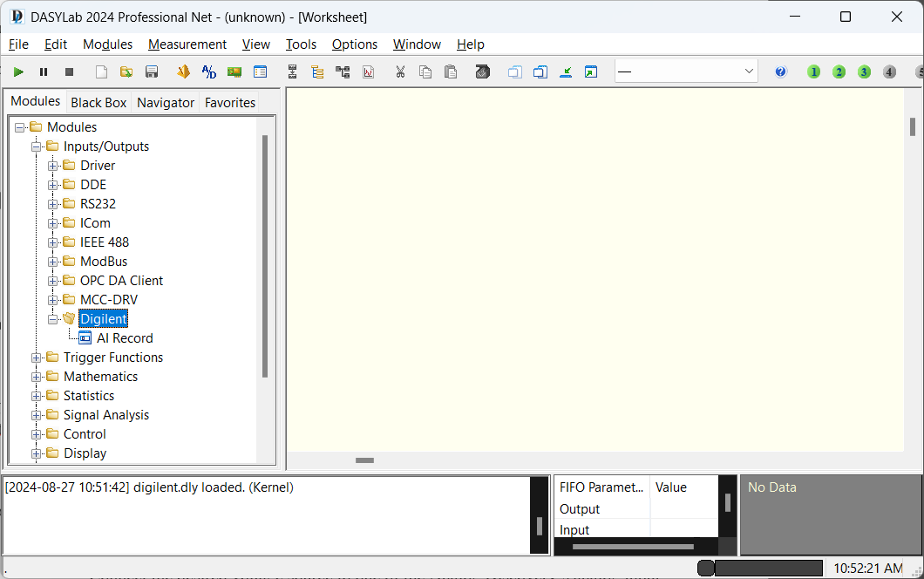Click the Input row in FIFO Parameters
924x579 pixels.
[x=574, y=529]
